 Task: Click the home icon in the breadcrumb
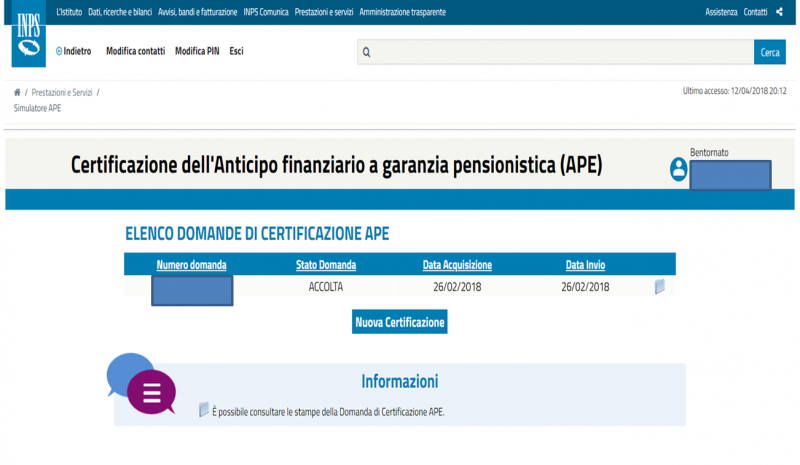(x=17, y=92)
